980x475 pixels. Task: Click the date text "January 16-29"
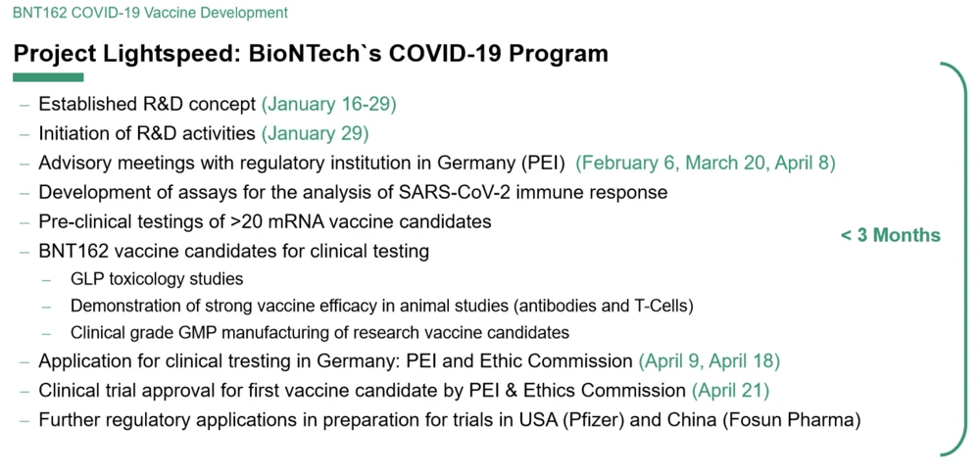tap(328, 104)
